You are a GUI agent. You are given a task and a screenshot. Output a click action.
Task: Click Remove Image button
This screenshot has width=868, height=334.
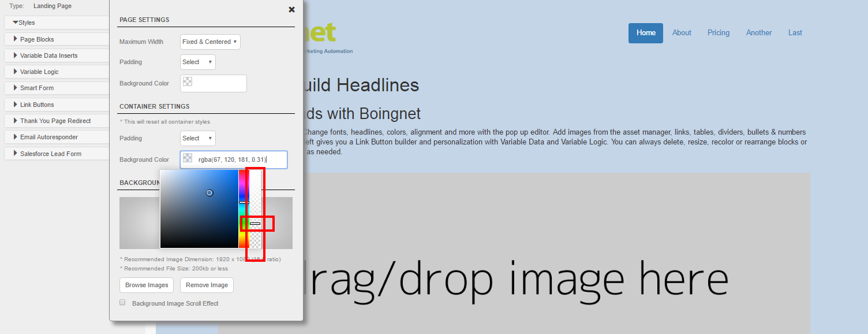click(x=207, y=285)
